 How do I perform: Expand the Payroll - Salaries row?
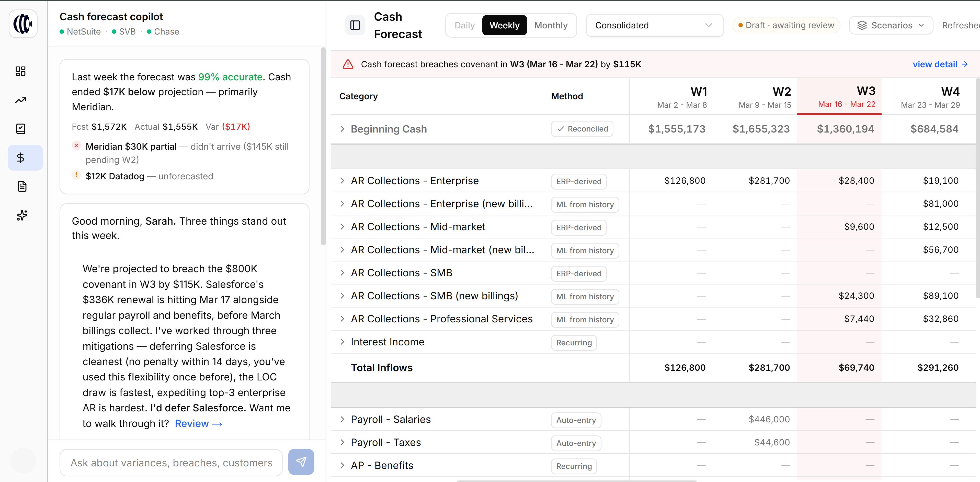pos(342,420)
